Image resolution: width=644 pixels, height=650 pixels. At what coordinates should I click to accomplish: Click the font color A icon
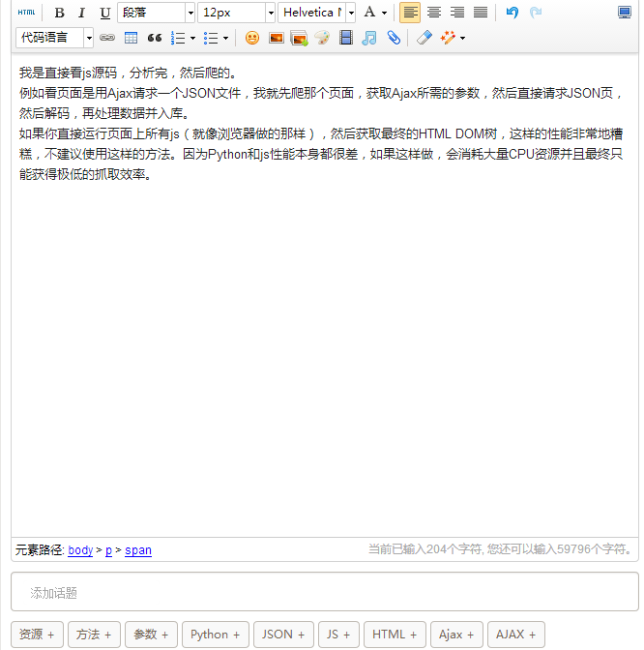click(x=369, y=13)
